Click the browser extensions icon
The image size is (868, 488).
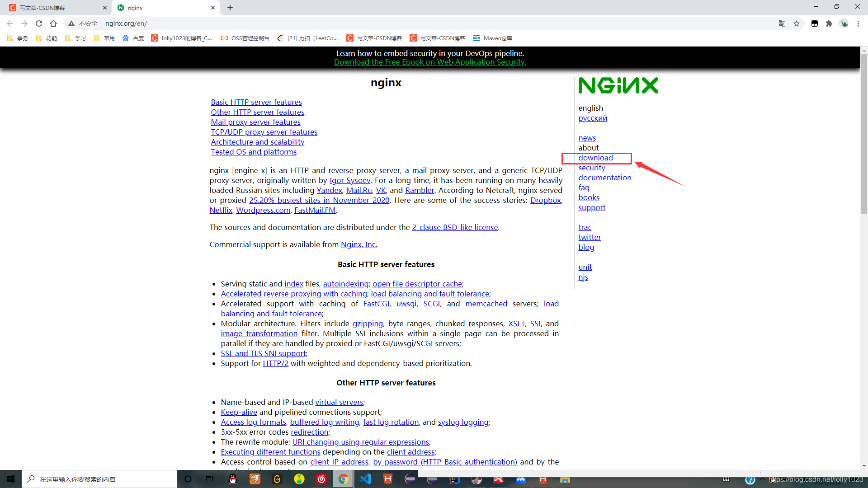(x=829, y=23)
